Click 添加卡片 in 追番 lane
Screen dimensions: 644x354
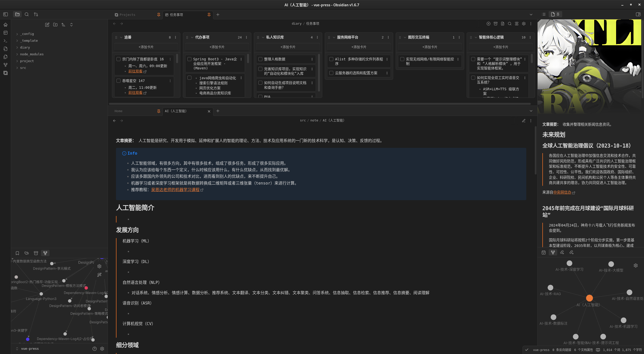coord(146,47)
